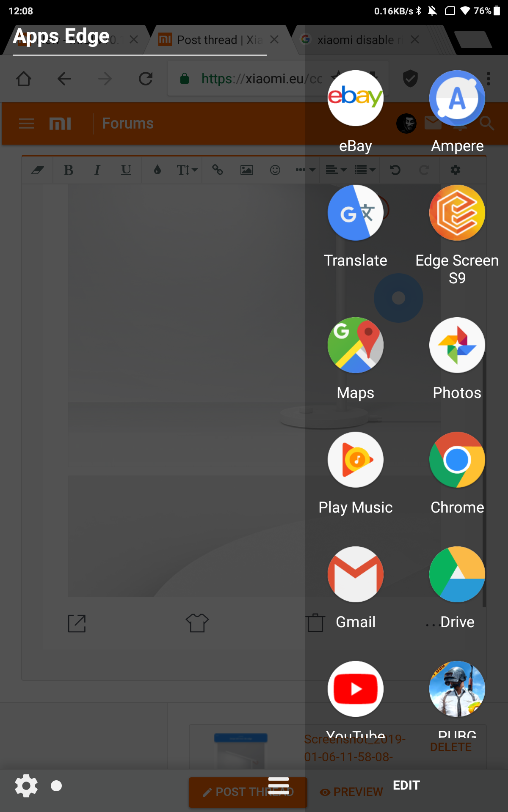Open editor settings gear toggle
This screenshot has width=508, height=812.
point(456,170)
